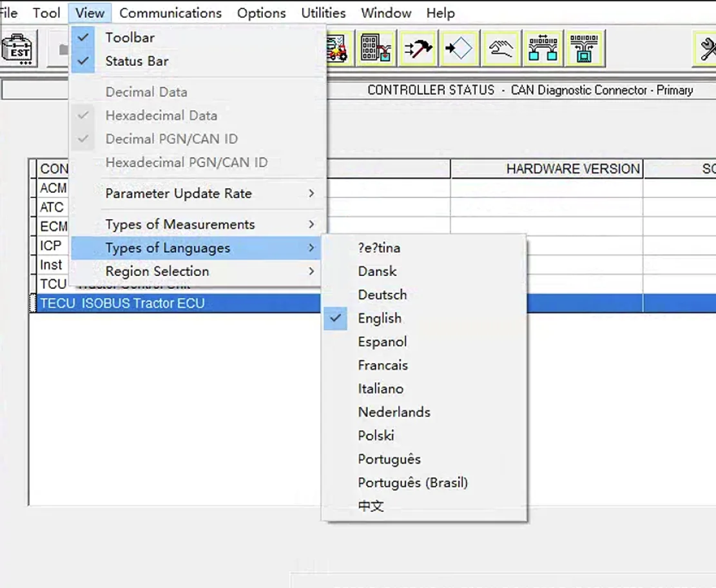Toggle the Toolbar checkmark in View menu
This screenshot has height=588, width=716.
coord(130,37)
